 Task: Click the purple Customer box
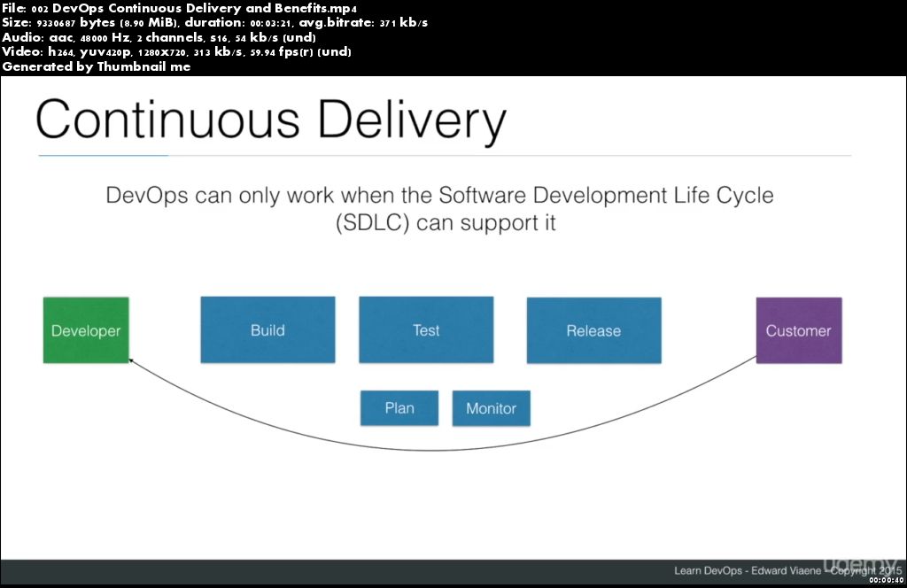point(799,330)
